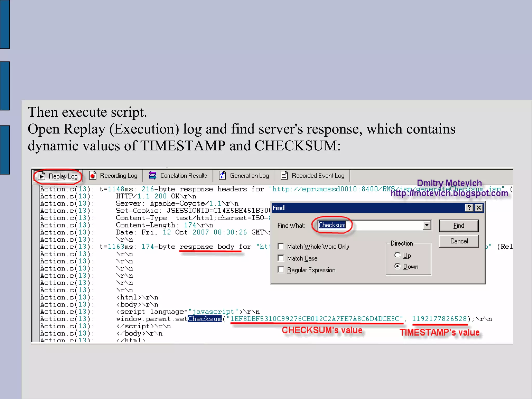This screenshot has height=399, width=532.
Task: Click the Find dialog help question button
Action: (469, 208)
